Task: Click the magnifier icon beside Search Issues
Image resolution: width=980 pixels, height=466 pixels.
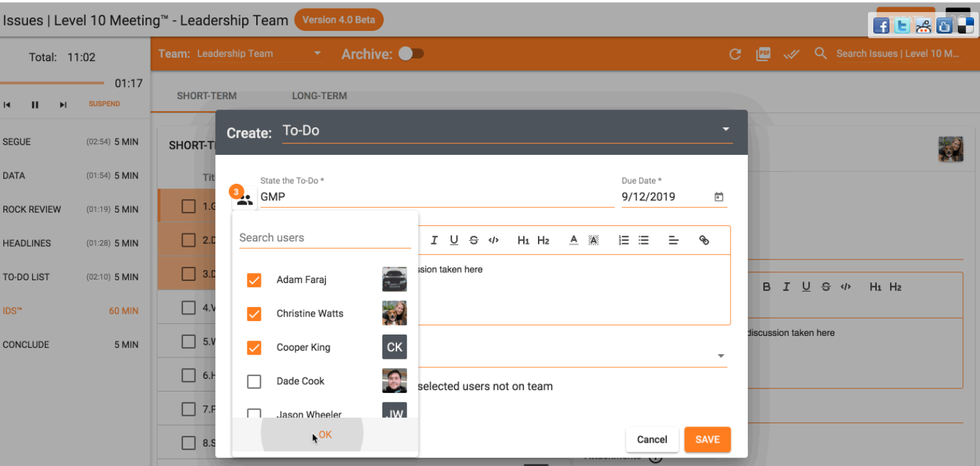Action: pos(820,53)
